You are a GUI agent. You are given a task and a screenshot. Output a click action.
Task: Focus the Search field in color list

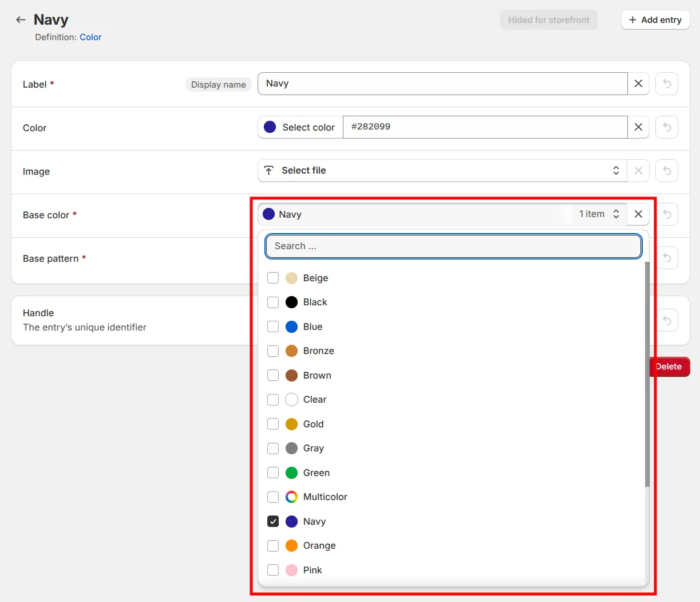[453, 246]
